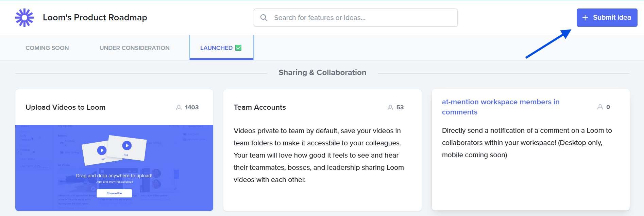Click the plus icon on Submit idea

(x=585, y=18)
